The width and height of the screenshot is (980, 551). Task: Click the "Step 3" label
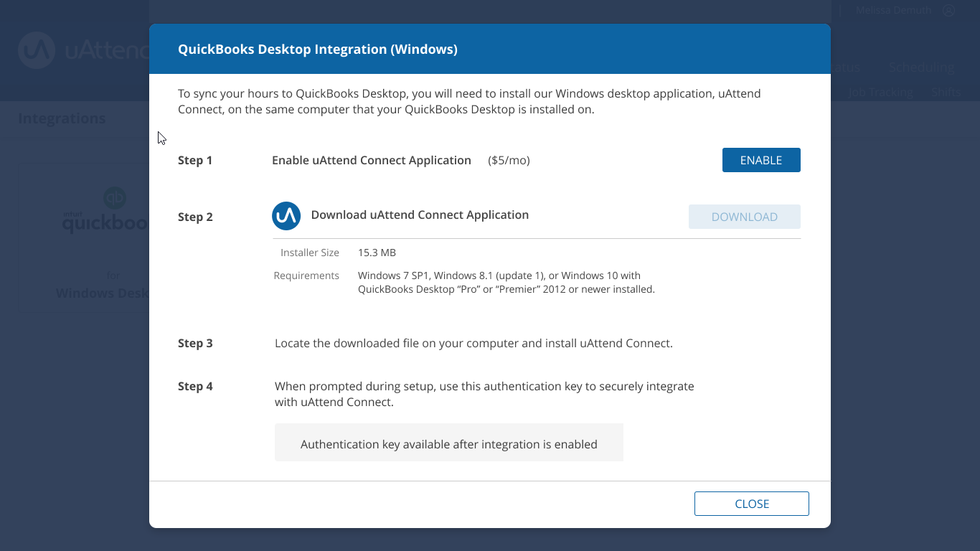coord(195,343)
